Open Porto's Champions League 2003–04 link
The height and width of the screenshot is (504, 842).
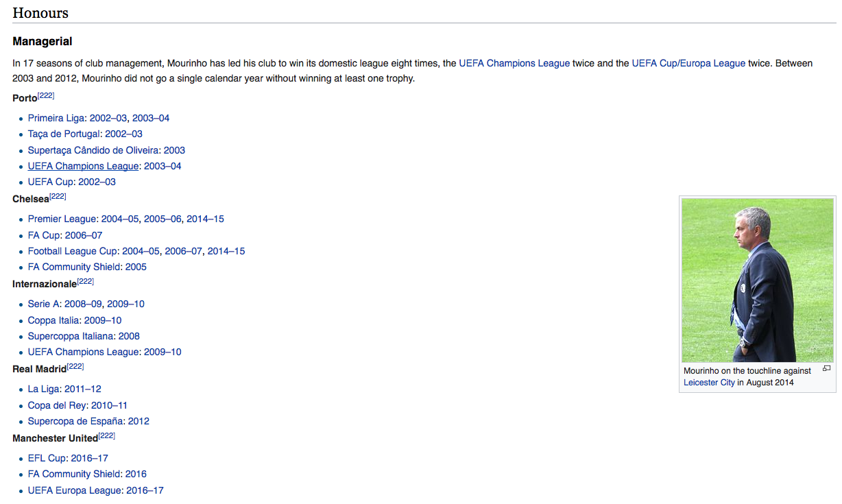(x=163, y=166)
